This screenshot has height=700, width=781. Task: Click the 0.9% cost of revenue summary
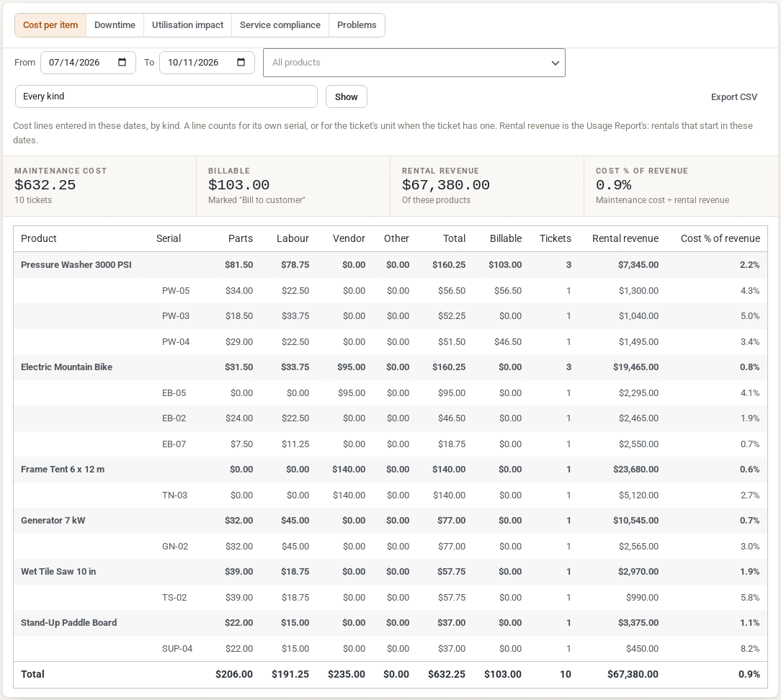tap(614, 185)
